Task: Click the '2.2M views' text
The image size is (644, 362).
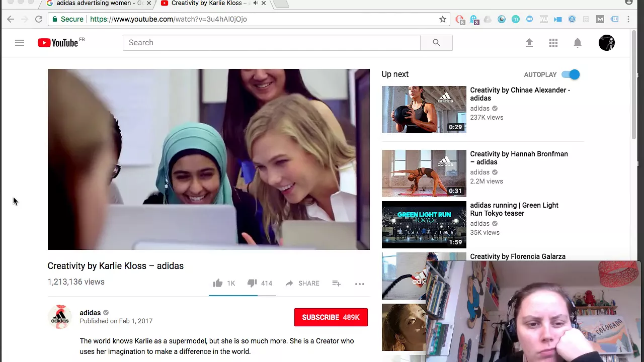Action: point(487,182)
